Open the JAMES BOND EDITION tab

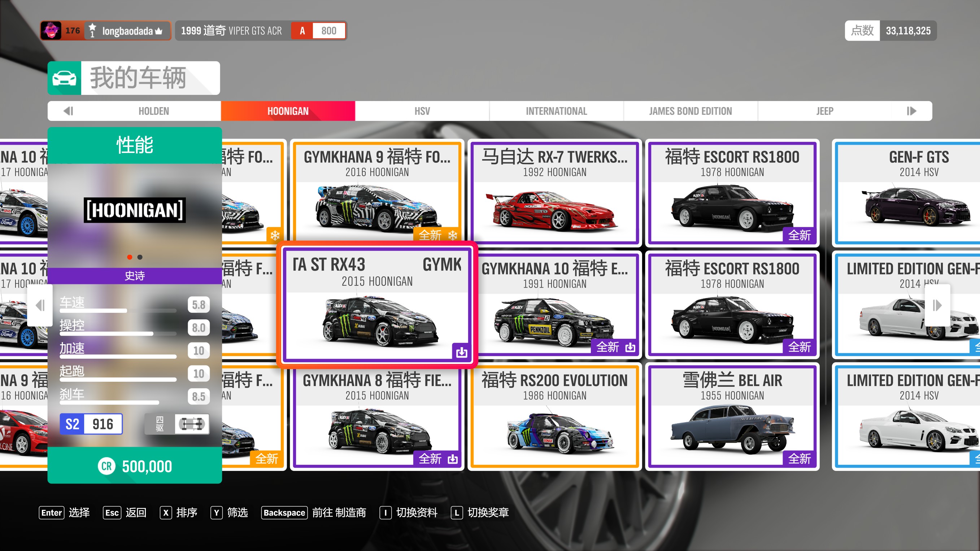point(690,111)
